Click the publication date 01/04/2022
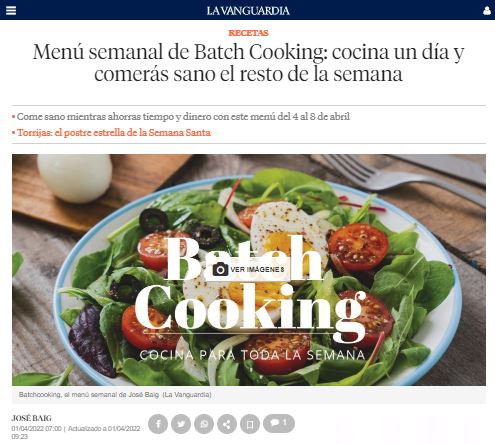This screenshot has width=495, height=444. tap(37, 429)
